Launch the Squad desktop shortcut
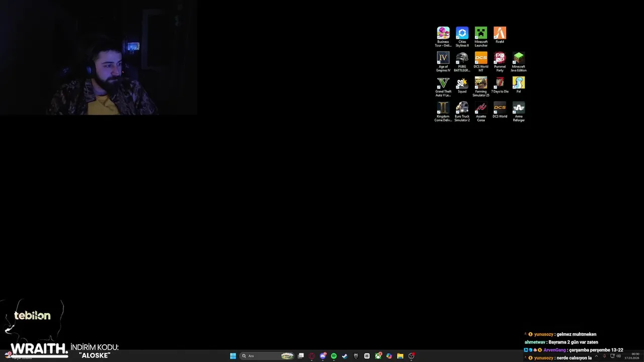Image resolution: width=644 pixels, height=362 pixels. point(462,85)
